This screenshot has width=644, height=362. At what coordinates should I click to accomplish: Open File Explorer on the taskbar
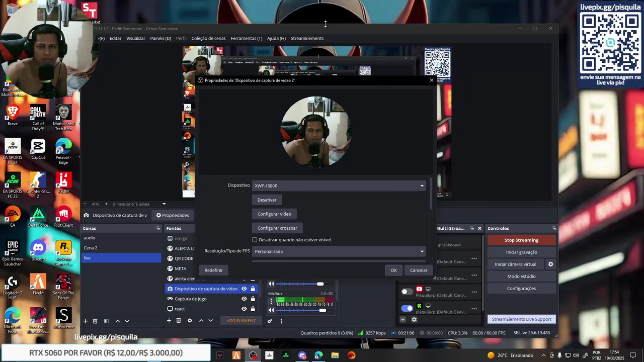[x=335, y=355]
